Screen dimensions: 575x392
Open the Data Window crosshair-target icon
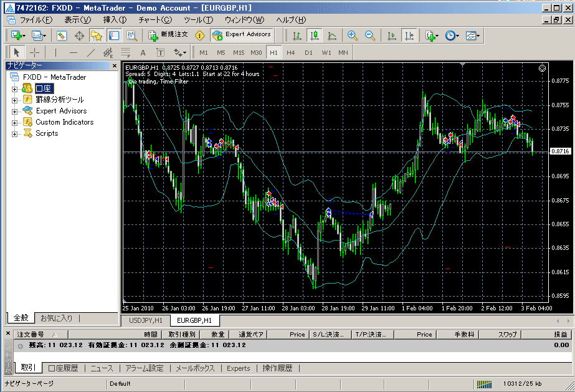pyautogui.click(x=79, y=36)
